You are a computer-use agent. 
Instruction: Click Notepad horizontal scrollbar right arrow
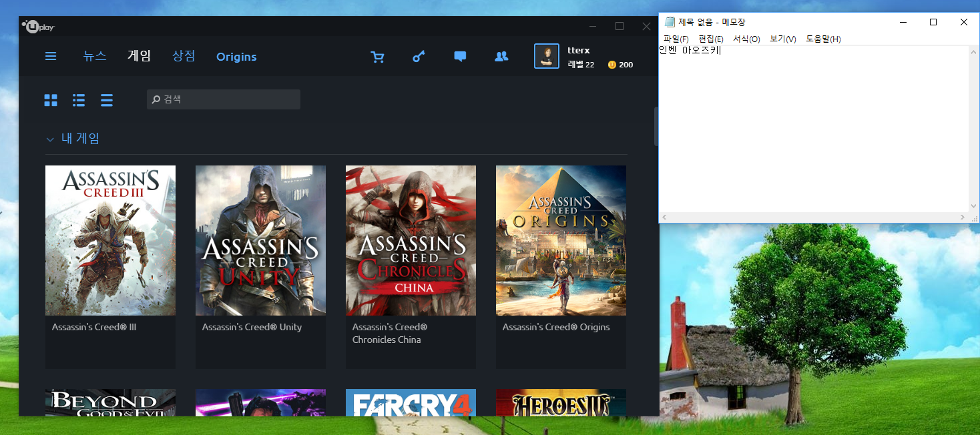point(963,217)
